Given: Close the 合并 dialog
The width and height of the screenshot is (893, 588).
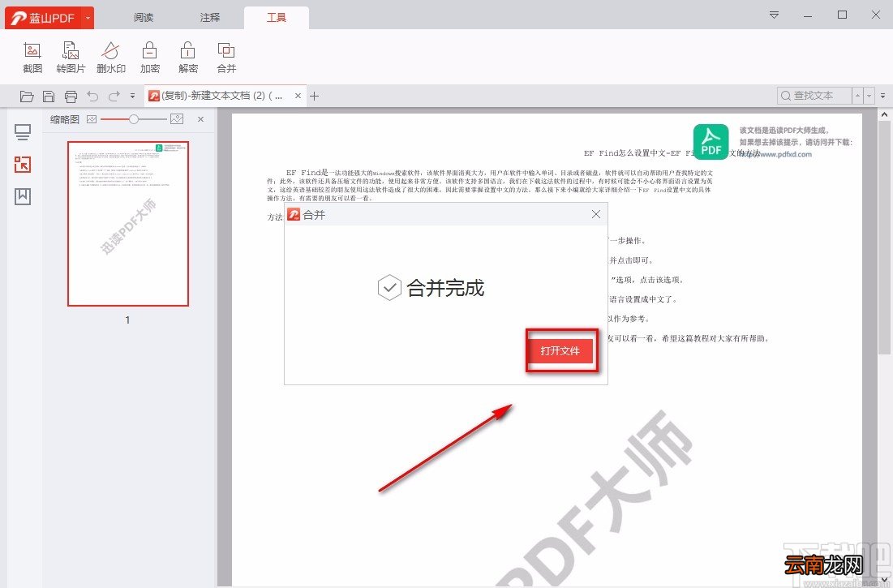Looking at the screenshot, I should (595, 214).
